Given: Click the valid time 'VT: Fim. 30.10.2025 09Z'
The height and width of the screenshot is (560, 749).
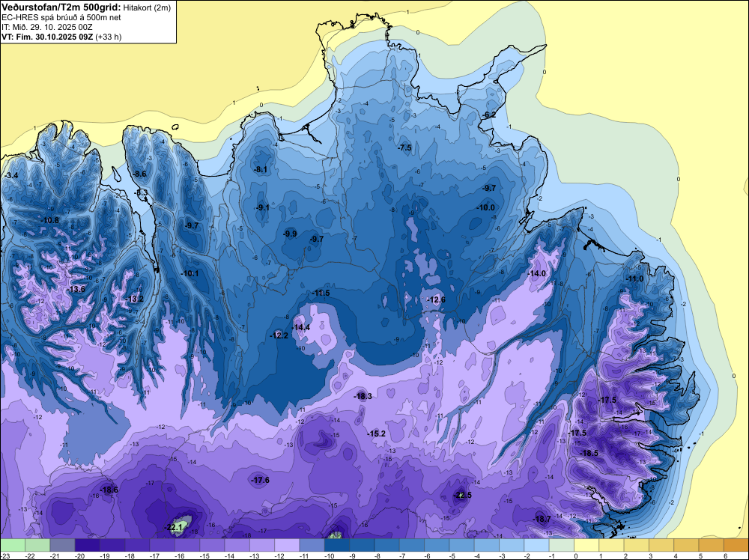Looking at the screenshot, I should coord(47,37).
